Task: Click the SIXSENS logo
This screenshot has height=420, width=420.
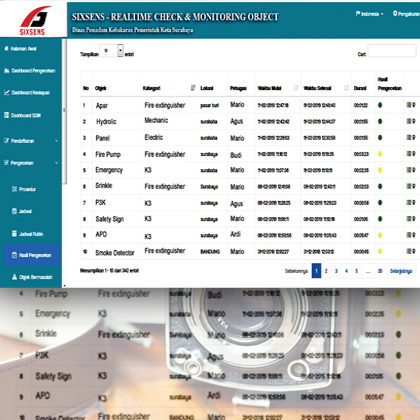Action: click(35, 20)
